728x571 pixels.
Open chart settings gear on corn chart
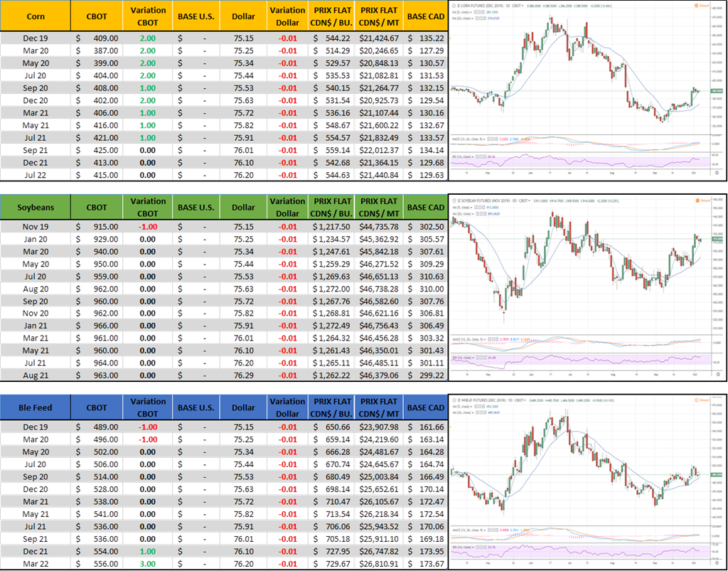tap(717, 172)
